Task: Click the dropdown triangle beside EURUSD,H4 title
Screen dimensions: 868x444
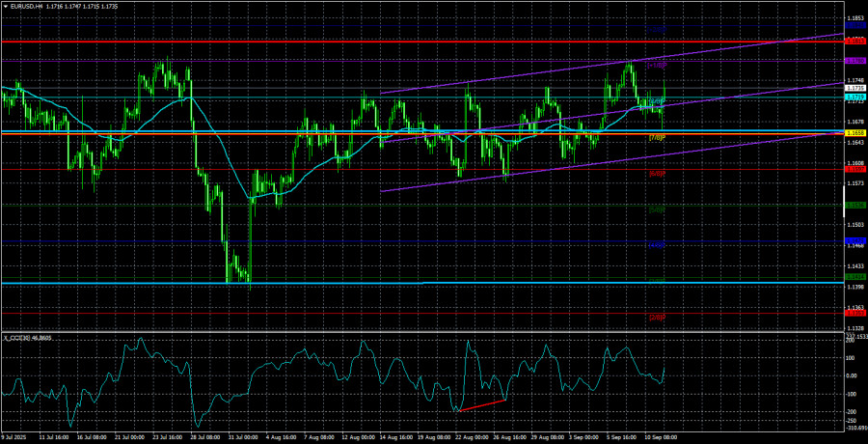Action: tap(5, 6)
